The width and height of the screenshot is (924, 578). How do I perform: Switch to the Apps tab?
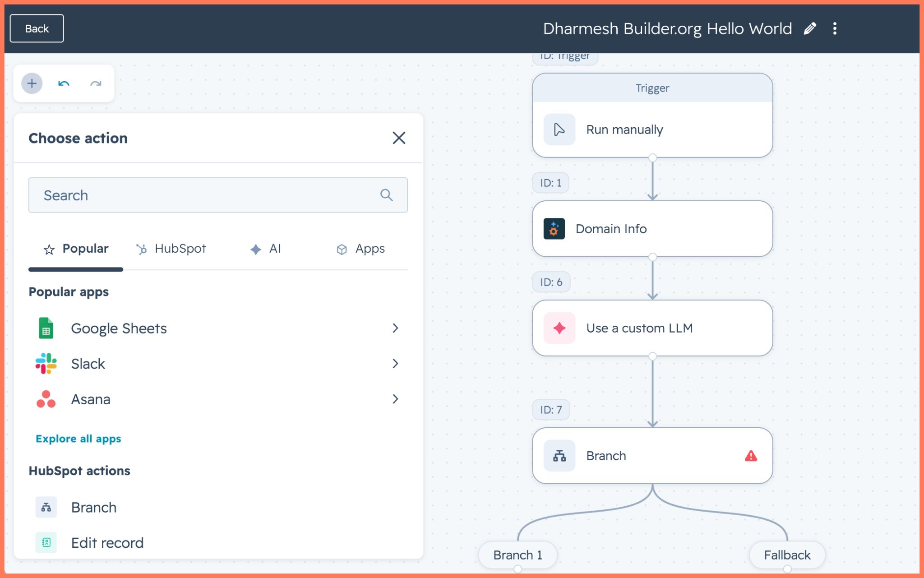tap(360, 249)
